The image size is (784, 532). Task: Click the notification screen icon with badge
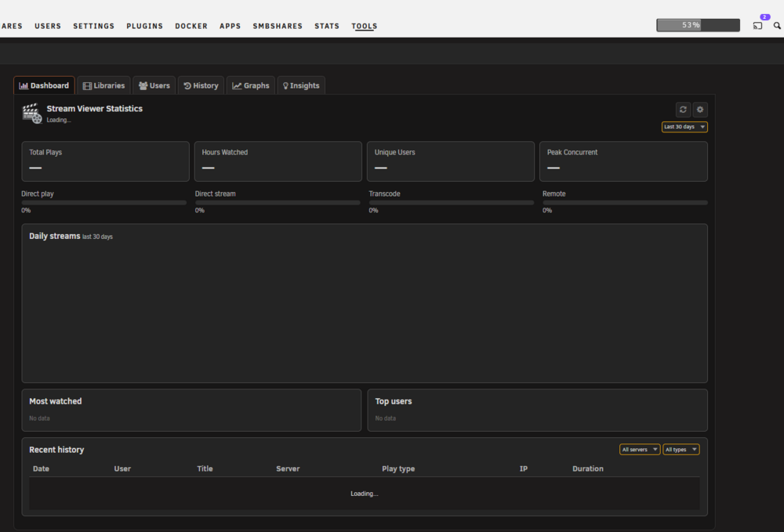point(757,26)
